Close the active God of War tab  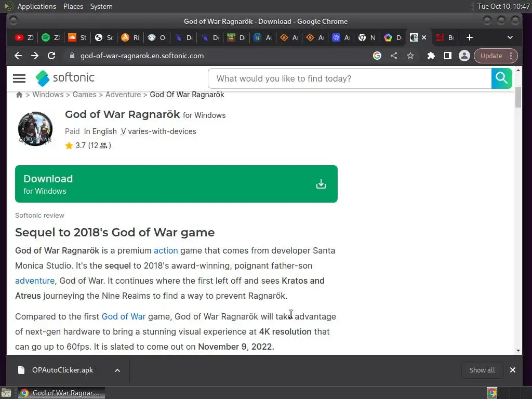[x=424, y=37]
